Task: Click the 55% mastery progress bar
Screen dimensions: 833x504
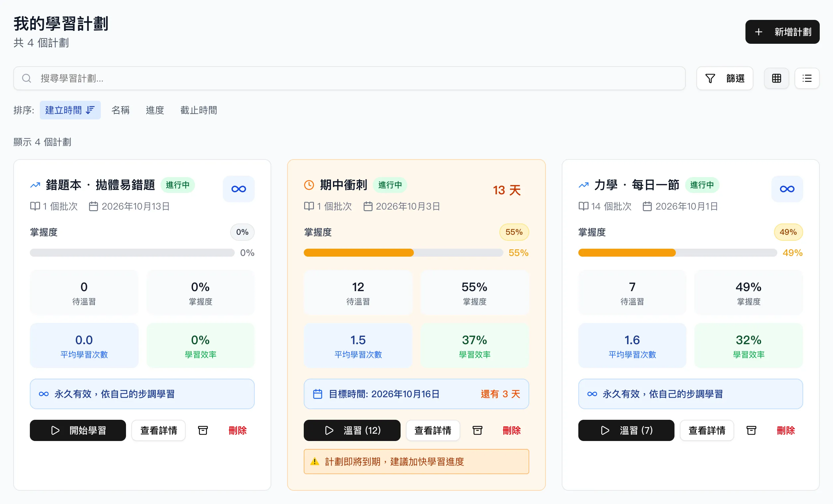Action: pyautogui.click(x=403, y=253)
